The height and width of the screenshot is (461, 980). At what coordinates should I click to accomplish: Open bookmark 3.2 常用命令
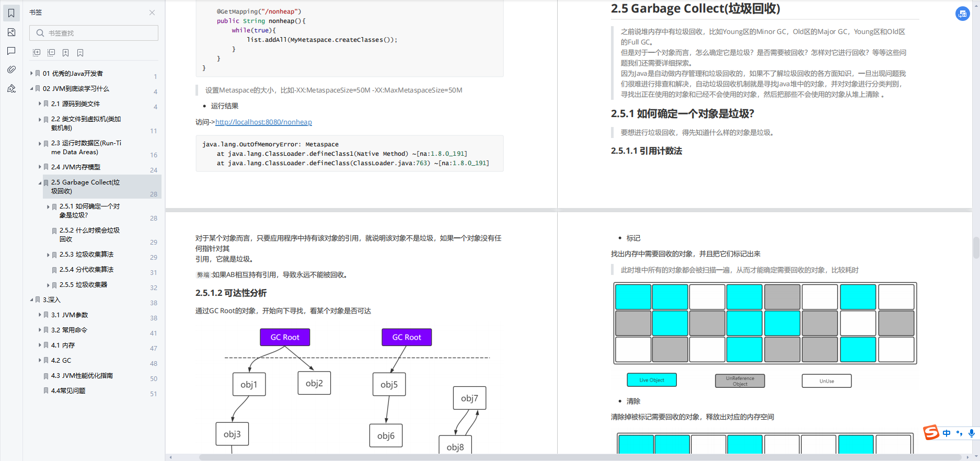point(69,330)
